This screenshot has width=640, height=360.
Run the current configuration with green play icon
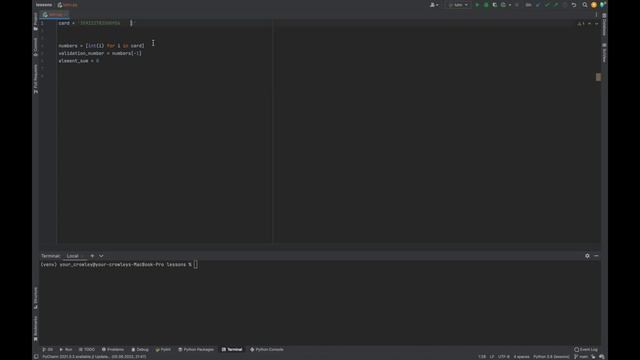[x=477, y=5]
